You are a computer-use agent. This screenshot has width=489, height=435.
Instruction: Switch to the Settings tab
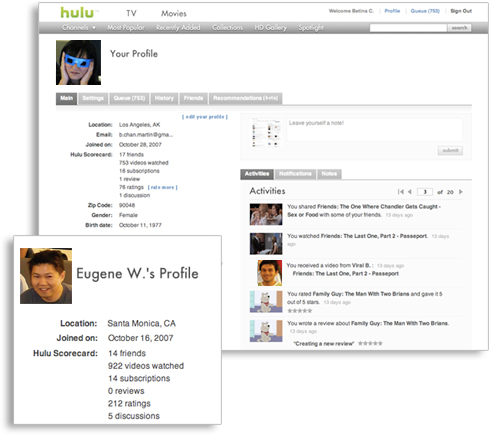pyautogui.click(x=93, y=98)
